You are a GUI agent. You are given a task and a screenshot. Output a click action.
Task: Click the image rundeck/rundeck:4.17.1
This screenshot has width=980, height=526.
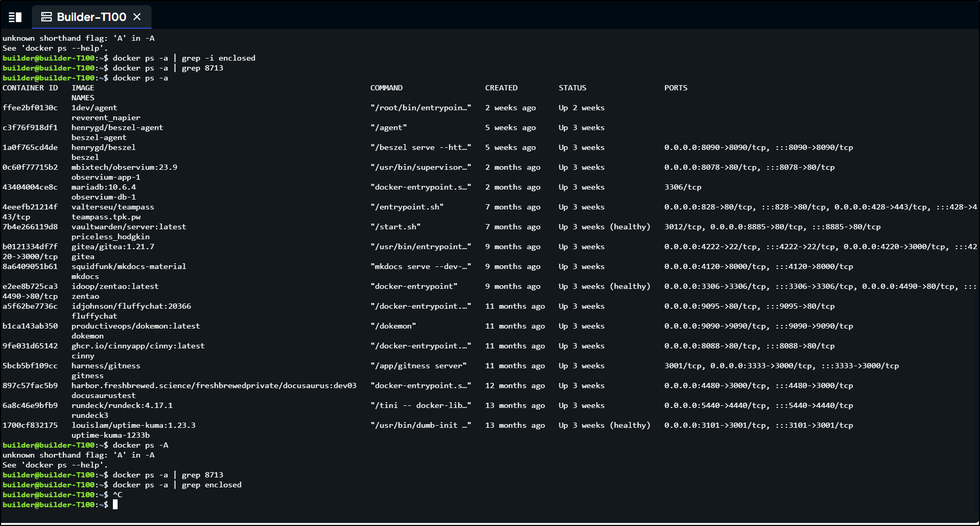click(x=122, y=405)
